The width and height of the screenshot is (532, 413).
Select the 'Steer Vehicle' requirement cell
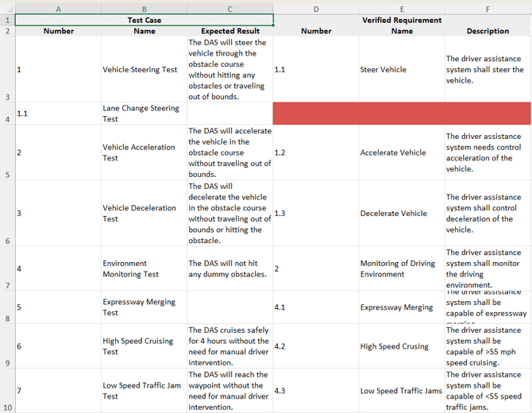[402, 69]
